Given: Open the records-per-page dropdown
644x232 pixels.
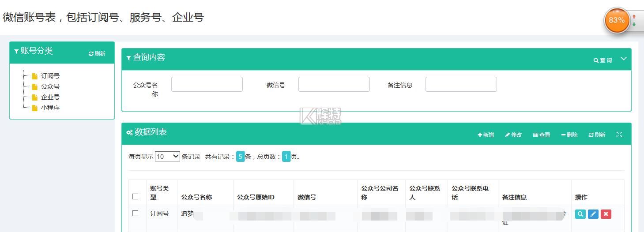Looking at the screenshot, I should pos(167,157).
